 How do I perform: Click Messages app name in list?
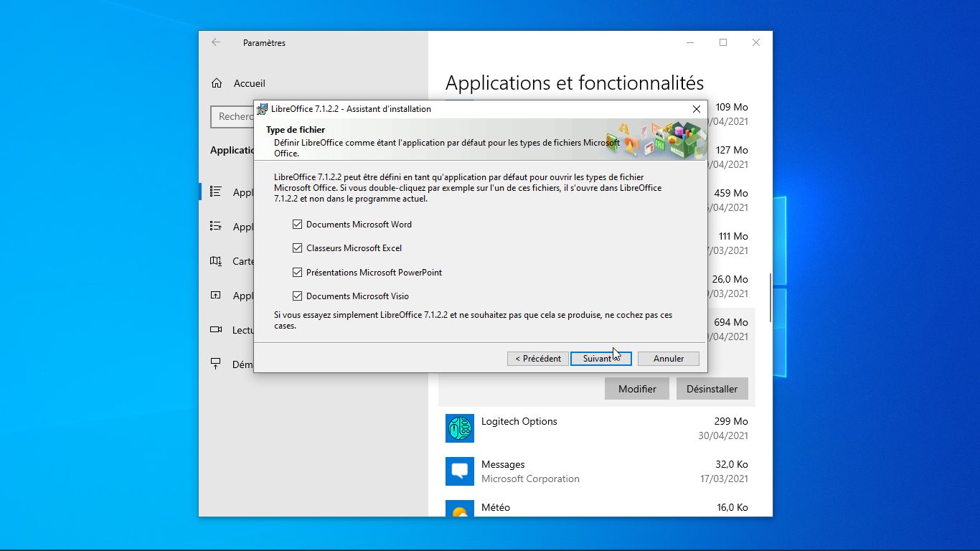coord(503,464)
